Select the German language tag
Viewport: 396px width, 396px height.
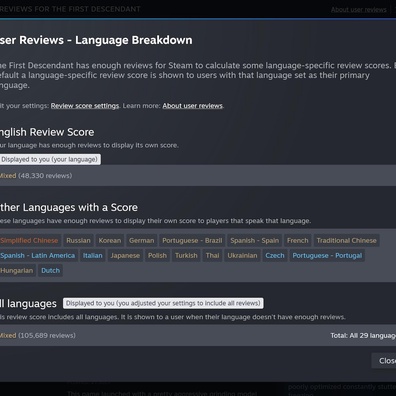[x=142, y=240]
